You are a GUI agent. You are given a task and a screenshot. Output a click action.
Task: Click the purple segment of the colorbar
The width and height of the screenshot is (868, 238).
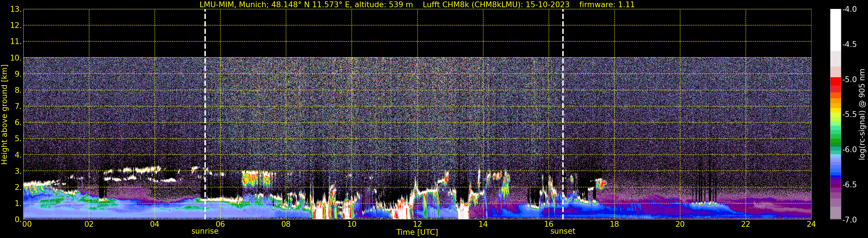[x=835, y=185]
